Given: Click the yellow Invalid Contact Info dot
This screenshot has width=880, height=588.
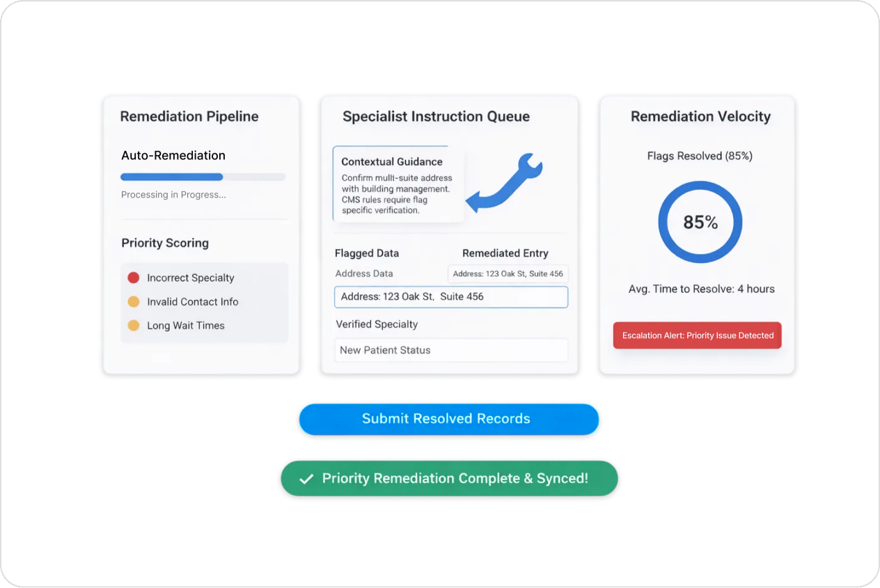Looking at the screenshot, I should pos(134,301).
